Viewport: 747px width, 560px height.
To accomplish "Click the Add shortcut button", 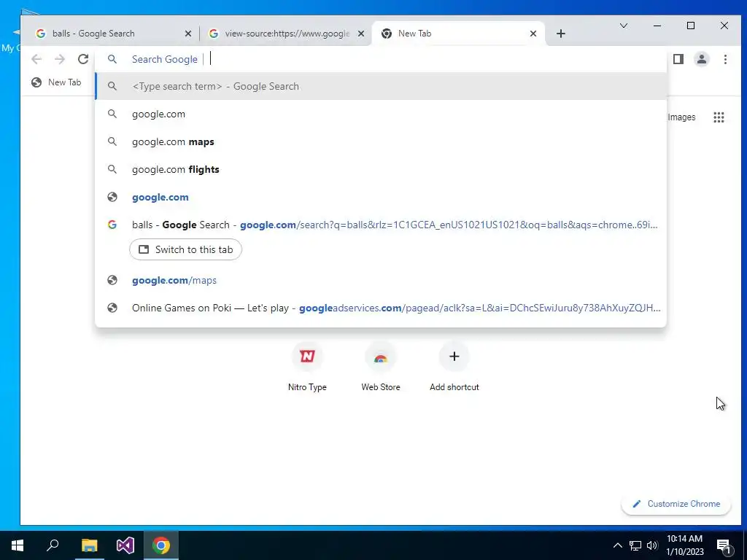I will tap(454, 367).
